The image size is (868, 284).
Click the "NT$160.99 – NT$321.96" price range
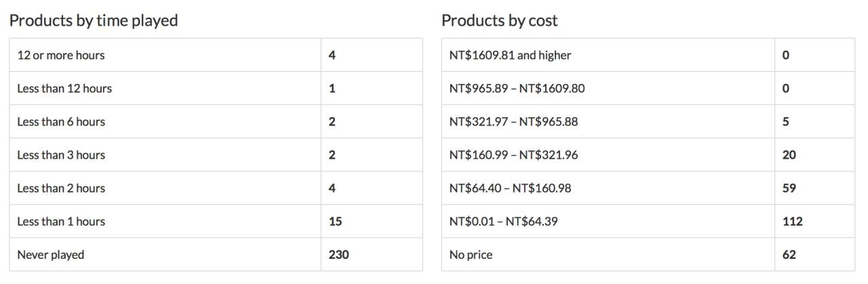(513, 155)
